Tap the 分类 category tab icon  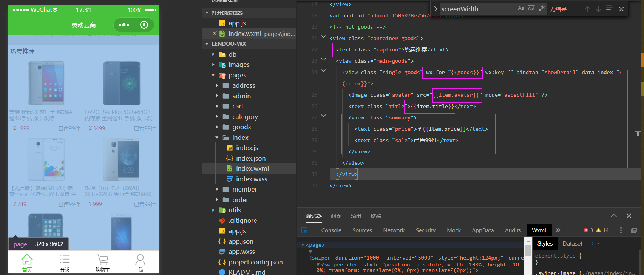[65, 259]
